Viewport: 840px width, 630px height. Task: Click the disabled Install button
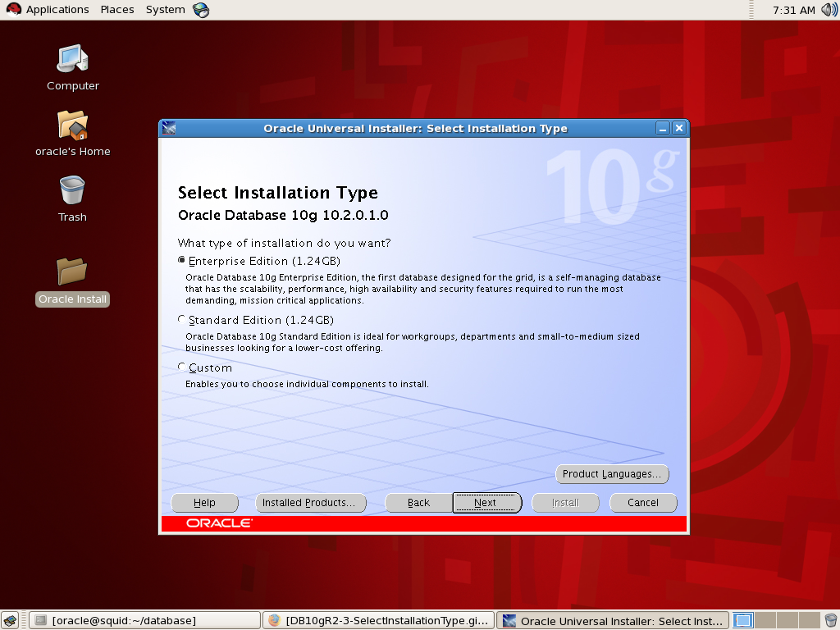(x=565, y=503)
